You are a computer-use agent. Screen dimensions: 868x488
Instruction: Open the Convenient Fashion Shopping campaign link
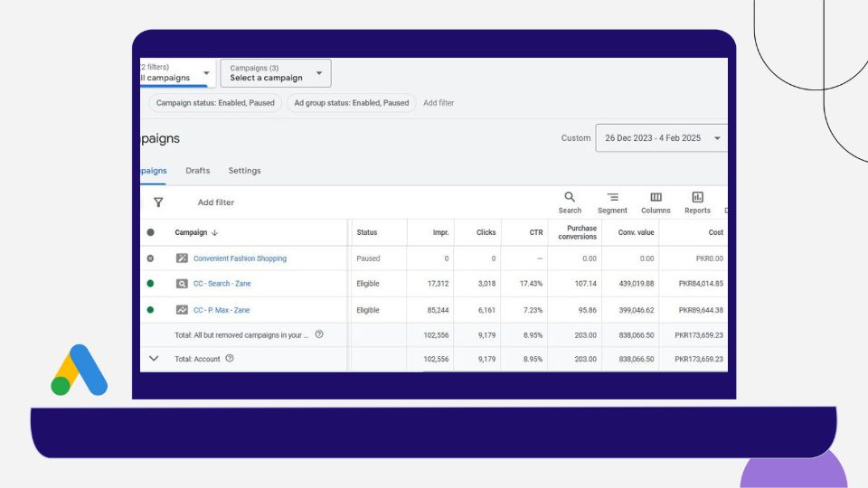tap(240, 258)
